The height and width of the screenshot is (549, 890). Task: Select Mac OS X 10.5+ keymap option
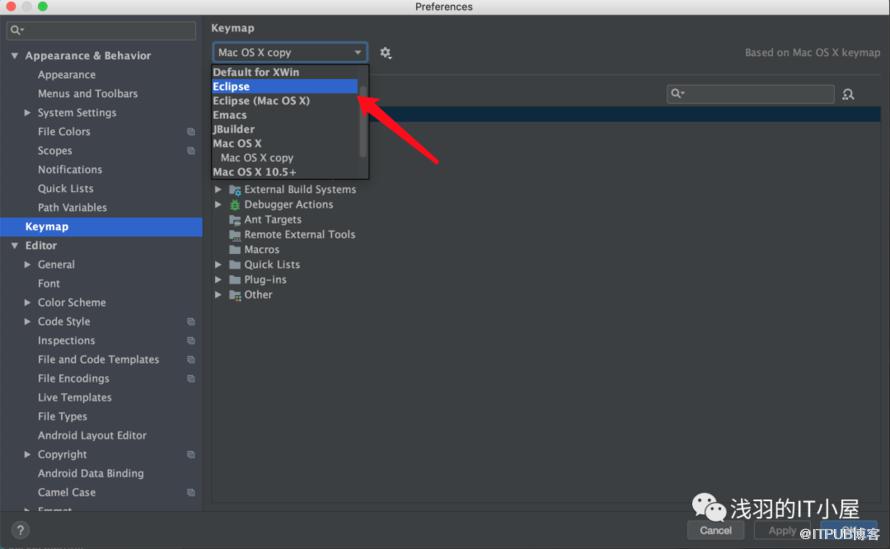[286, 171]
